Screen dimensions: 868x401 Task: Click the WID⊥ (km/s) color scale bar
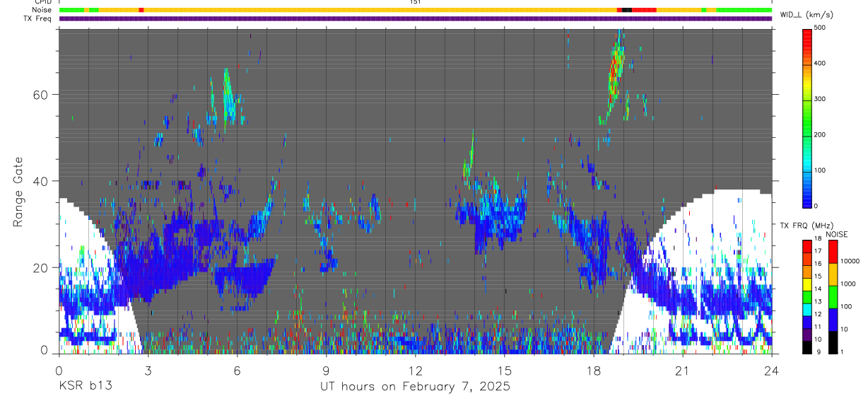pos(807,117)
